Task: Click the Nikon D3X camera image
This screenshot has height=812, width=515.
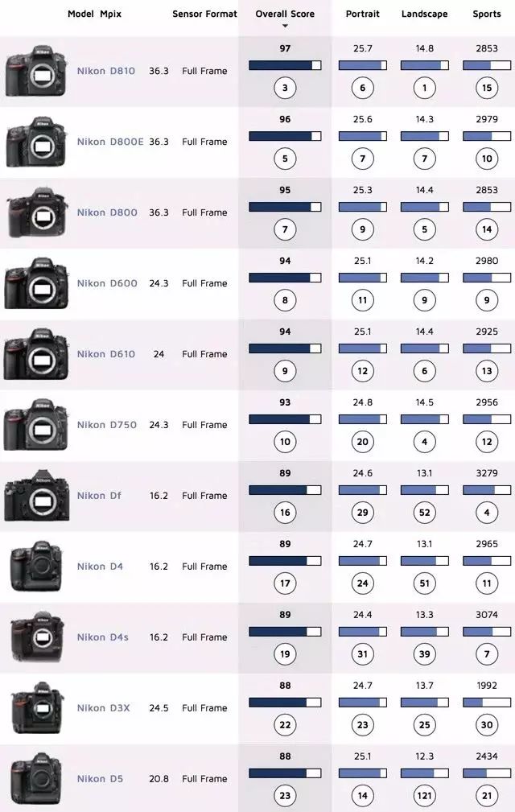Action: [37, 708]
